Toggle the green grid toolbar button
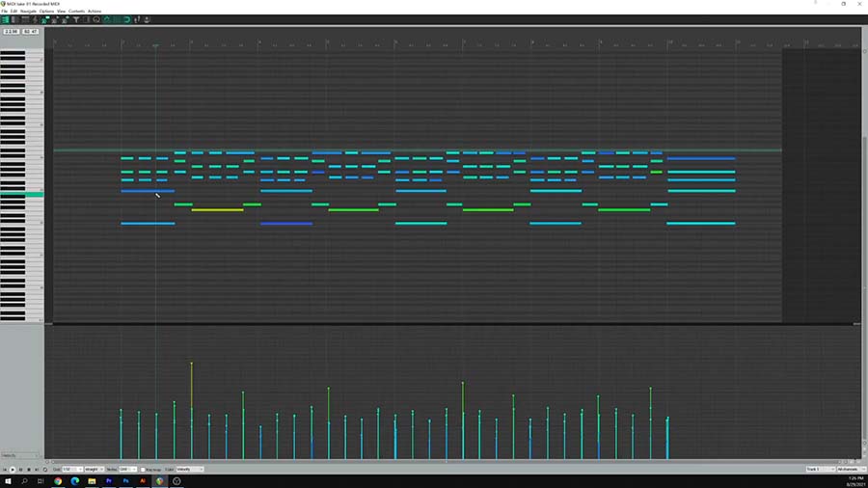This screenshot has height=488, width=868. click(117, 19)
